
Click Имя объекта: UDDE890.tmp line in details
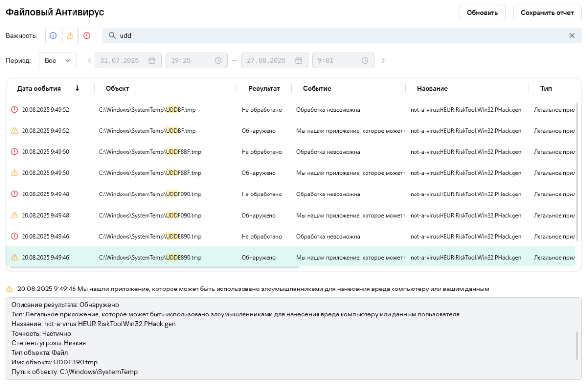coord(54,362)
